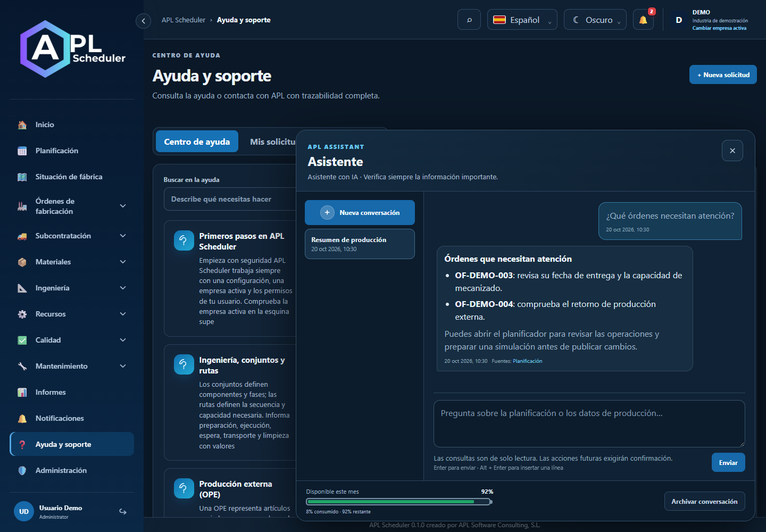Image resolution: width=766 pixels, height=532 pixels.
Task: Switch to the Mis solicitudes tab
Action: point(271,142)
